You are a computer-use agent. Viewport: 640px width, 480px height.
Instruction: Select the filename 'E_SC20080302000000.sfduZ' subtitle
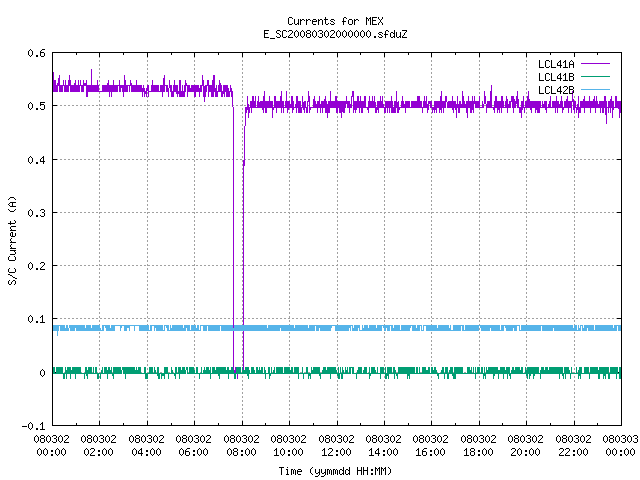click(335, 34)
